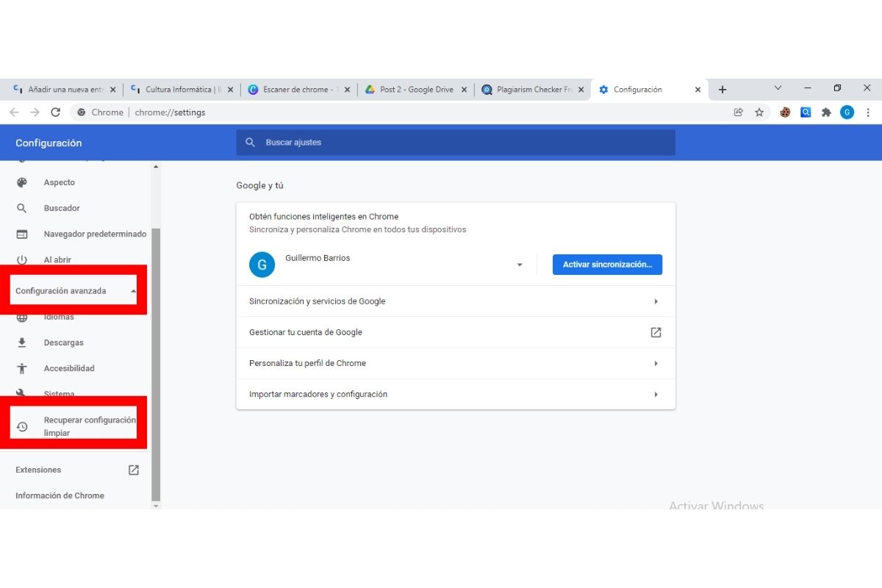The width and height of the screenshot is (882, 588).
Task: Open the account dropdown next to Guillermo Barrios
Action: (x=520, y=265)
